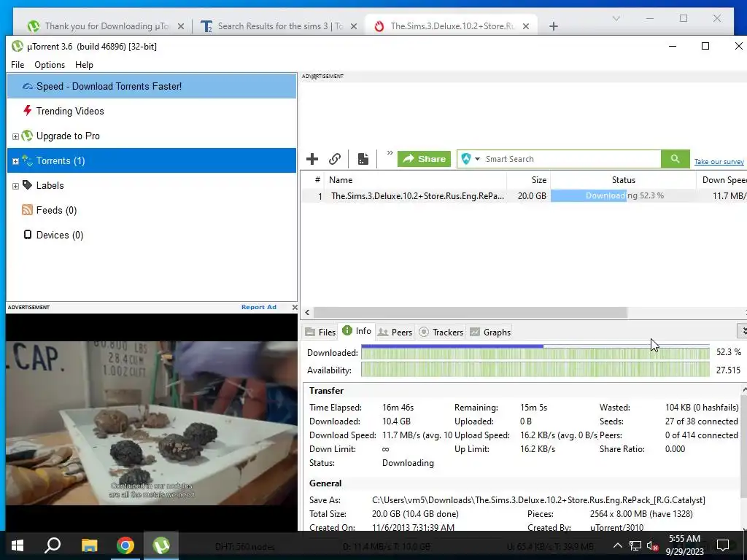Screen dimensions: 747x560
Task: Switch to Search Results for the sims 3 tab
Action: click(x=280, y=26)
